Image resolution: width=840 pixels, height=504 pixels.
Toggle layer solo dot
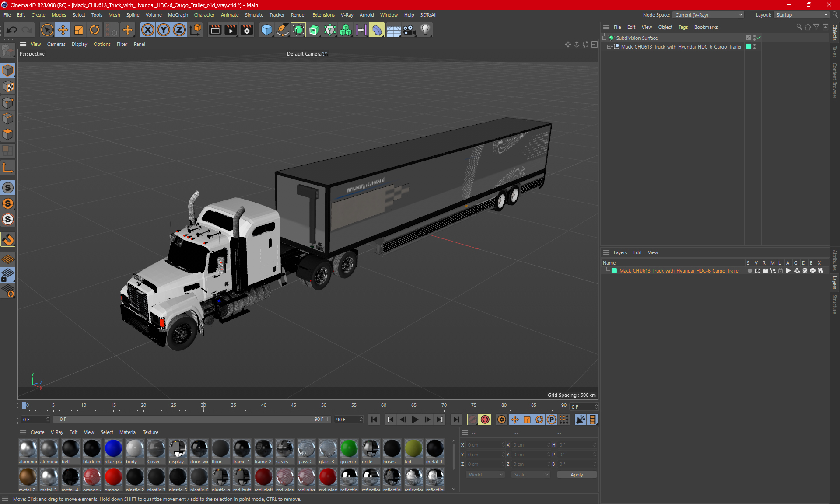coord(749,271)
